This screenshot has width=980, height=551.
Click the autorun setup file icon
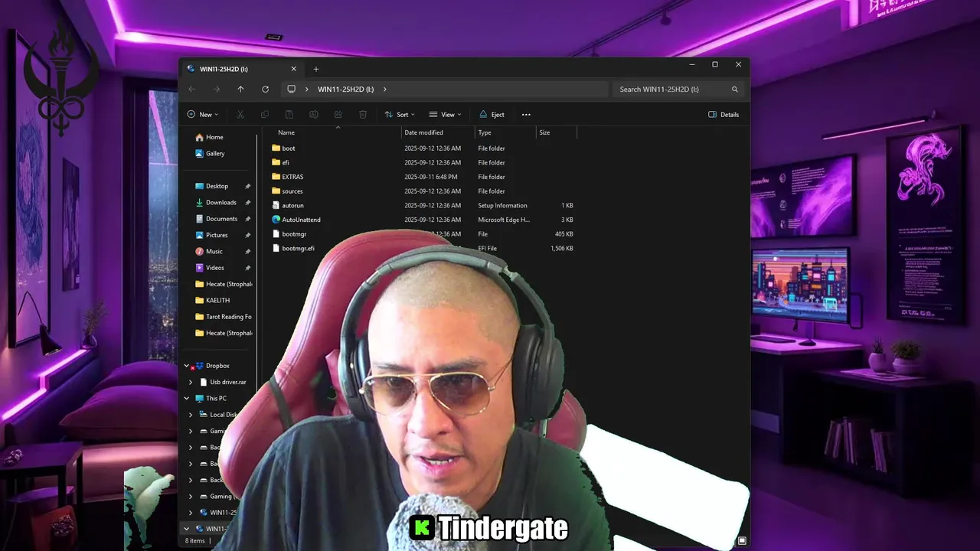276,206
